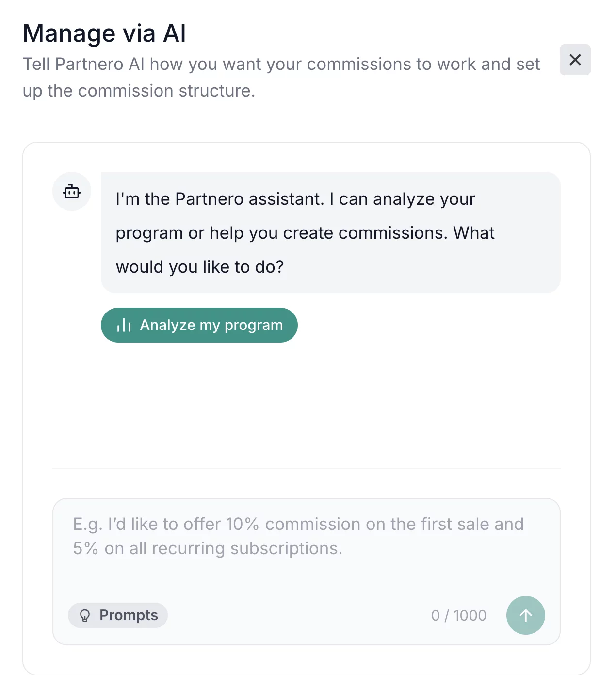Click the Manage via AI heading
Screen dimensions: 616x691
[104, 33]
